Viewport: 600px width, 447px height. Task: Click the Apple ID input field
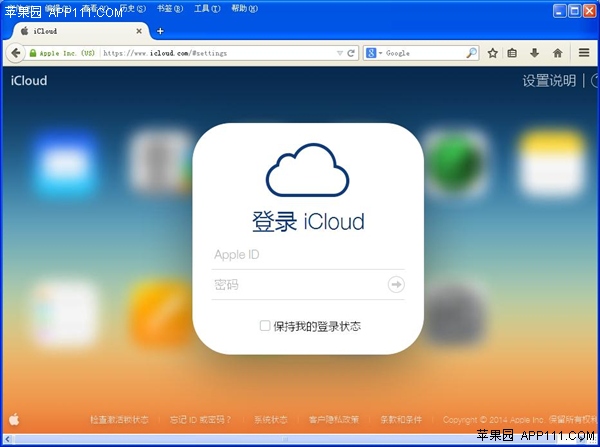308,255
